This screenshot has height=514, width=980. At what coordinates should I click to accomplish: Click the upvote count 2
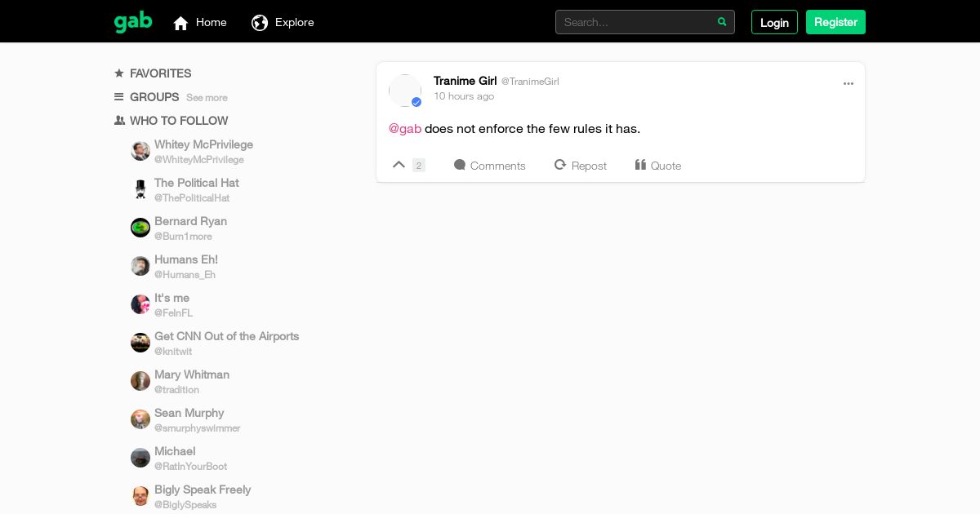(x=419, y=166)
